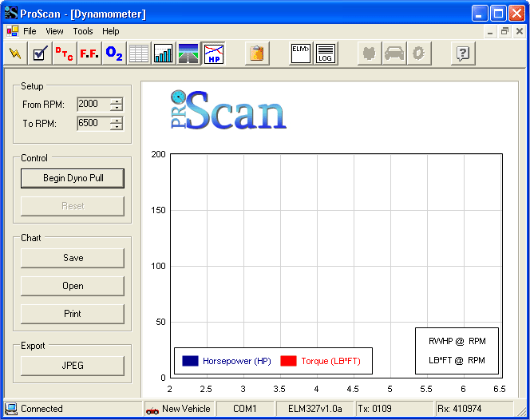This screenshot has height=420, width=530.
Task: Click the From RPM input field
Action: pyautogui.click(x=93, y=104)
